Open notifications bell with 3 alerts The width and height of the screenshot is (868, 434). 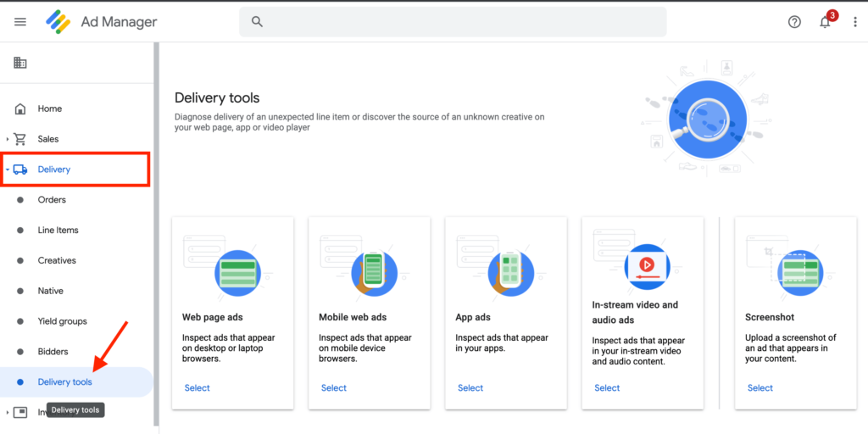[825, 22]
